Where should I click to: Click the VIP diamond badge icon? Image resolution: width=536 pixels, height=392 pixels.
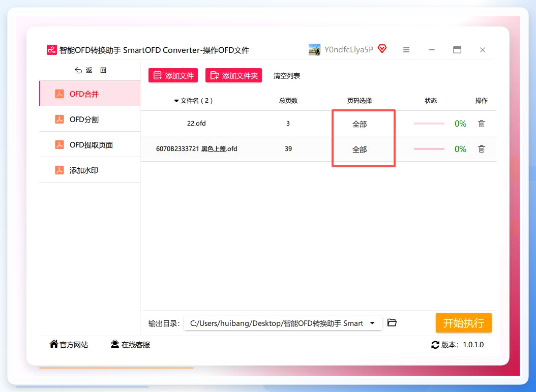coord(382,49)
